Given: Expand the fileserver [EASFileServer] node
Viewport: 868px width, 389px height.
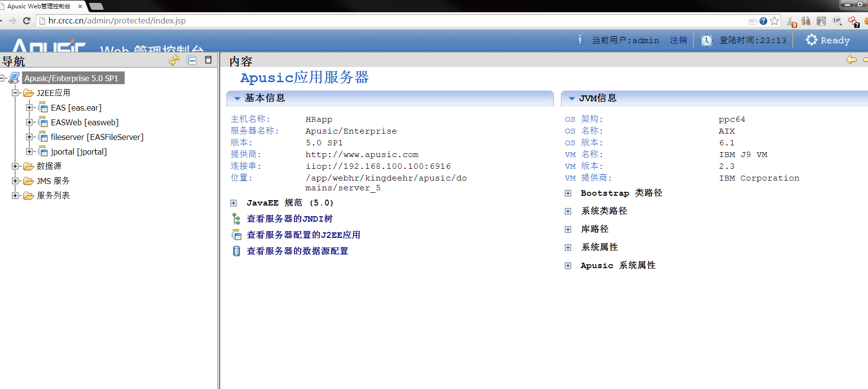Looking at the screenshot, I should point(29,137).
